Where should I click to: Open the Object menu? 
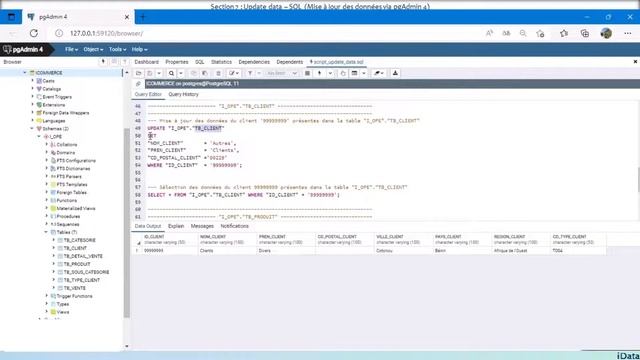click(93, 49)
